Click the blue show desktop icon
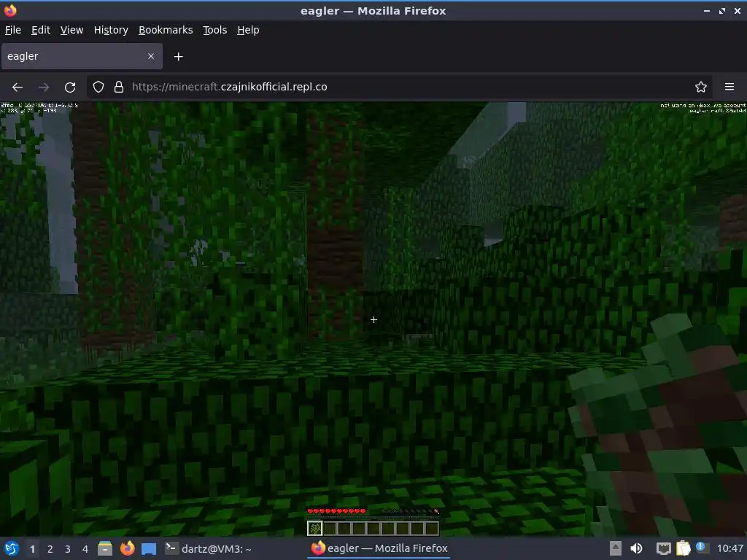This screenshot has width=747, height=560. (149, 548)
